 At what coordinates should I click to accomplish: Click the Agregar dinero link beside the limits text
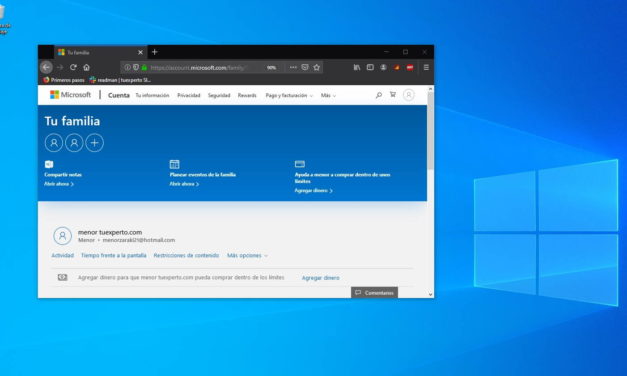321,278
